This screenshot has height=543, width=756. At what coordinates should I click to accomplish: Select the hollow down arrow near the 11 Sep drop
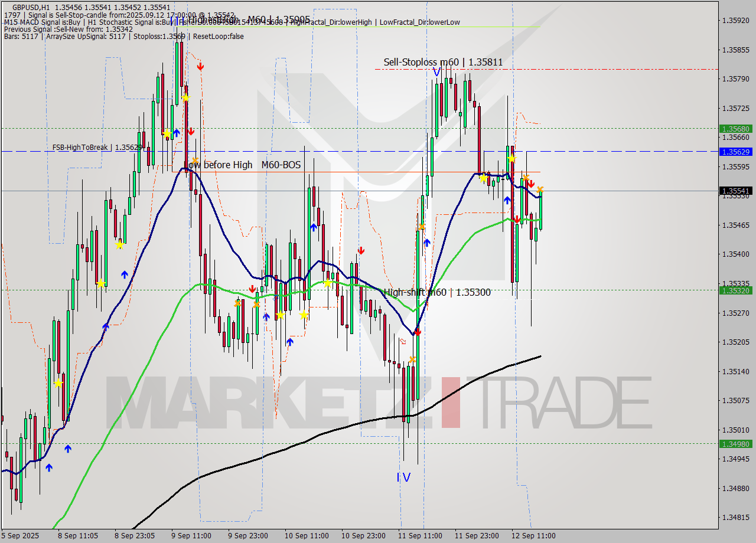pyautogui.click(x=403, y=341)
